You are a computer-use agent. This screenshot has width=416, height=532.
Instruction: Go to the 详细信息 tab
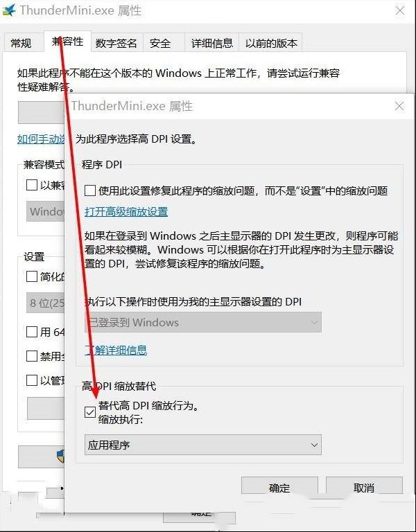coord(212,44)
